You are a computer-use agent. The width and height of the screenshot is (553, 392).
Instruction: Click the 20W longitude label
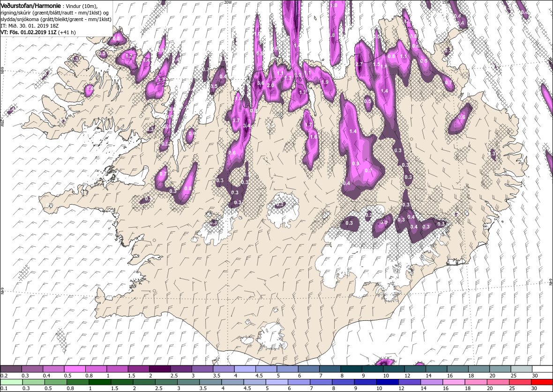[x=228, y=2]
